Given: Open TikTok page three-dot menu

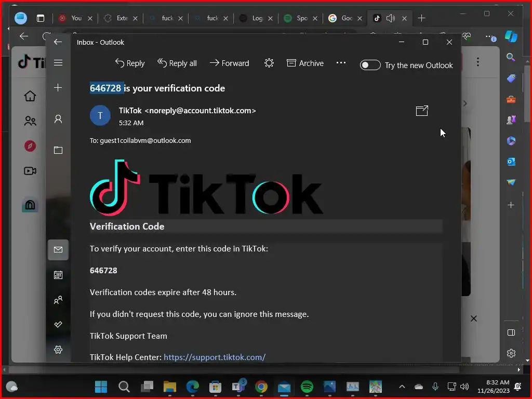Looking at the screenshot, I should click(478, 62).
